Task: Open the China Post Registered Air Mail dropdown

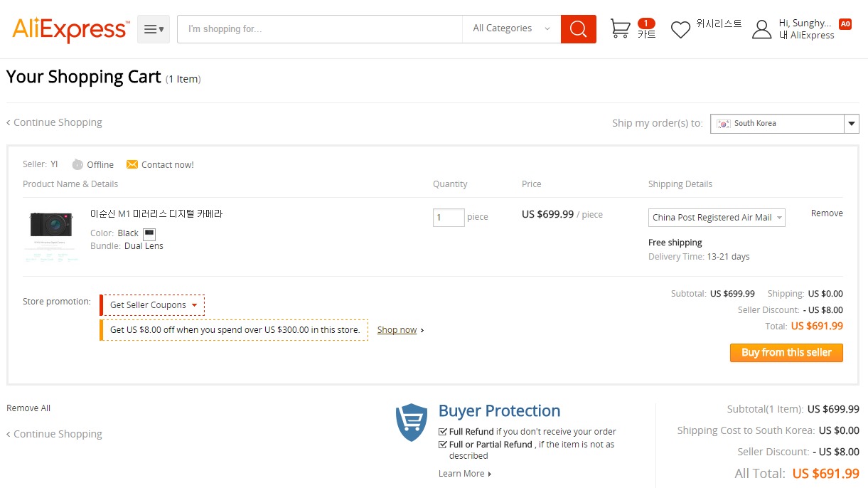Action: [717, 218]
